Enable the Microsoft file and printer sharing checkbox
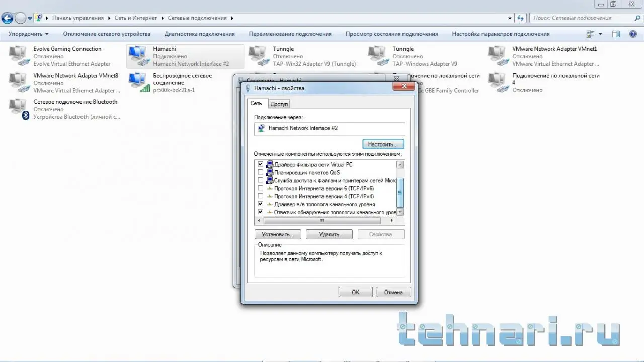This screenshot has width=644, height=362. 261,181
